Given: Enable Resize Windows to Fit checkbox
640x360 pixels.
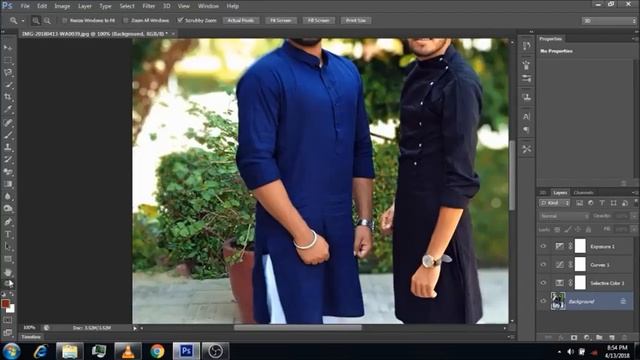Looking at the screenshot, I should click(x=64, y=20).
